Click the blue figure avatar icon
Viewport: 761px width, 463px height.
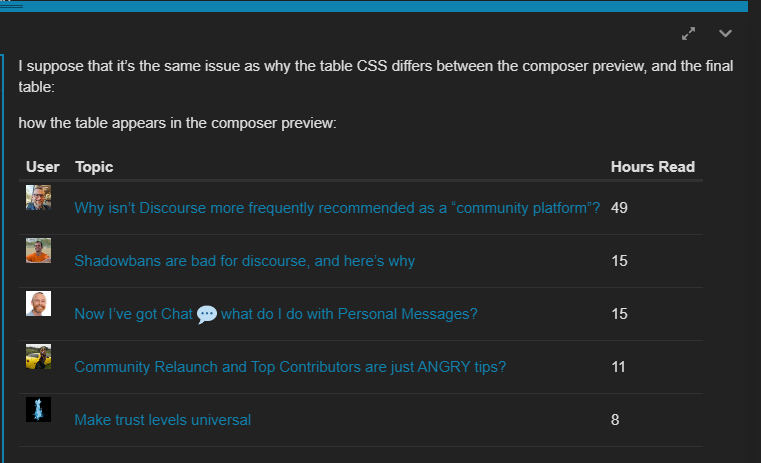tap(38, 410)
